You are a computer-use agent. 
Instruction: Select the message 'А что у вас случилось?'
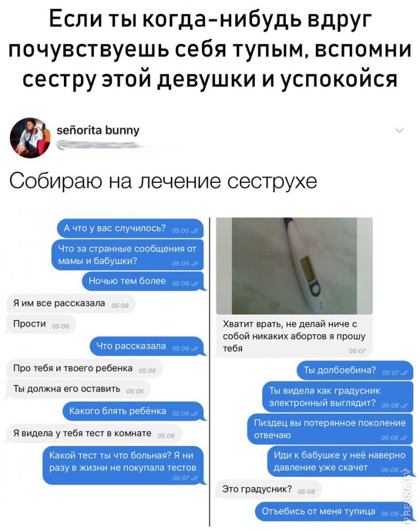pos(131,228)
